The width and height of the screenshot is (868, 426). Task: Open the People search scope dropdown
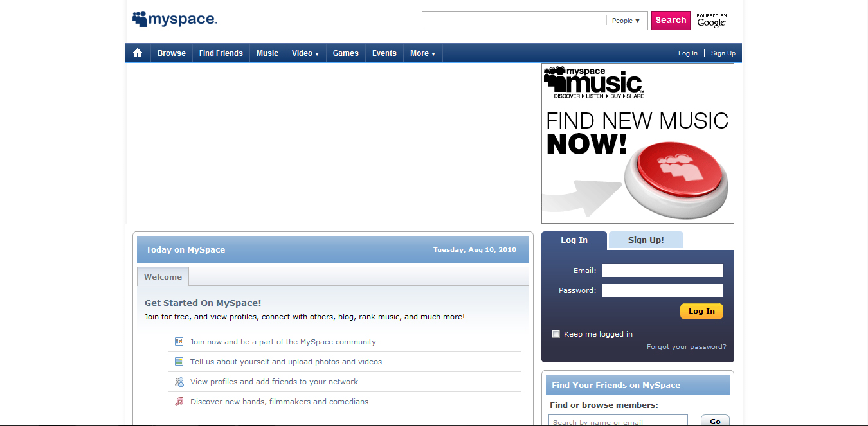pyautogui.click(x=626, y=21)
